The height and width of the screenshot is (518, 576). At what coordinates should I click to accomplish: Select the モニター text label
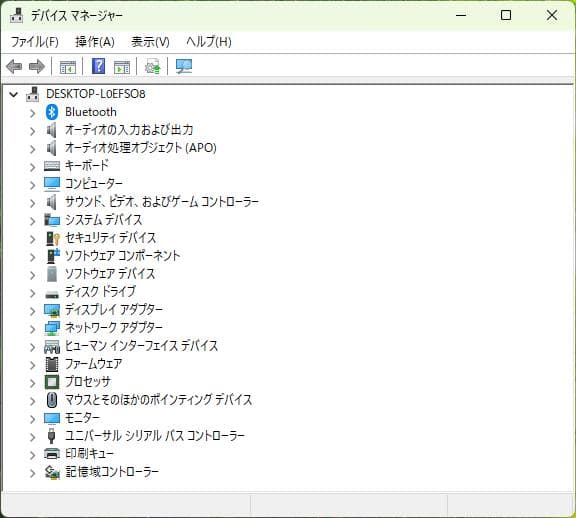click(x=82, y=418)
